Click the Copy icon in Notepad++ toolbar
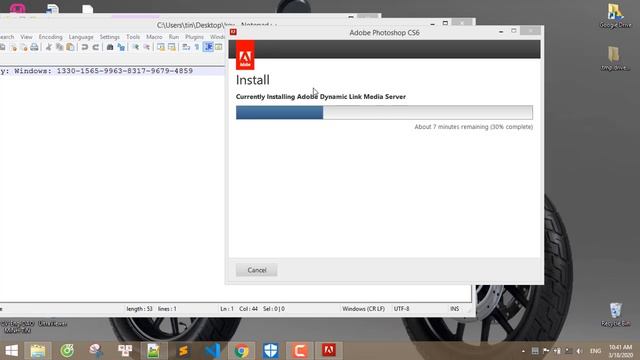Image resolution: width=640 pixels, height=360 pixels. (60, 47)
